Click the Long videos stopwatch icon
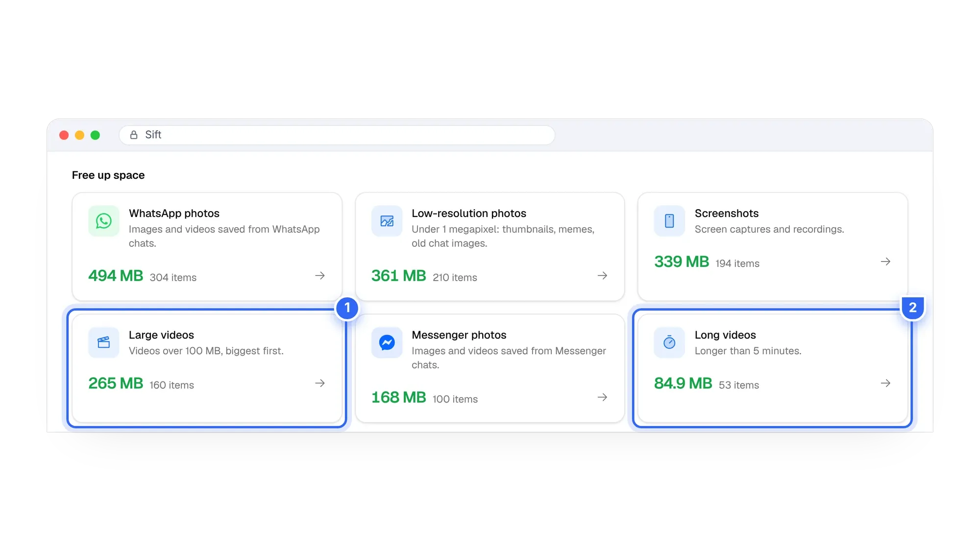 tap(669, 342)
